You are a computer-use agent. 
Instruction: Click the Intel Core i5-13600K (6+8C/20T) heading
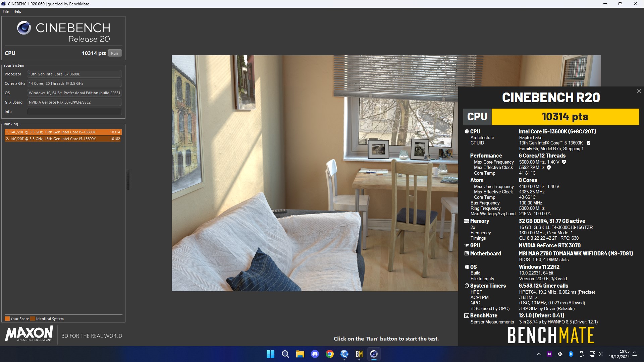[x=557, y=132]
